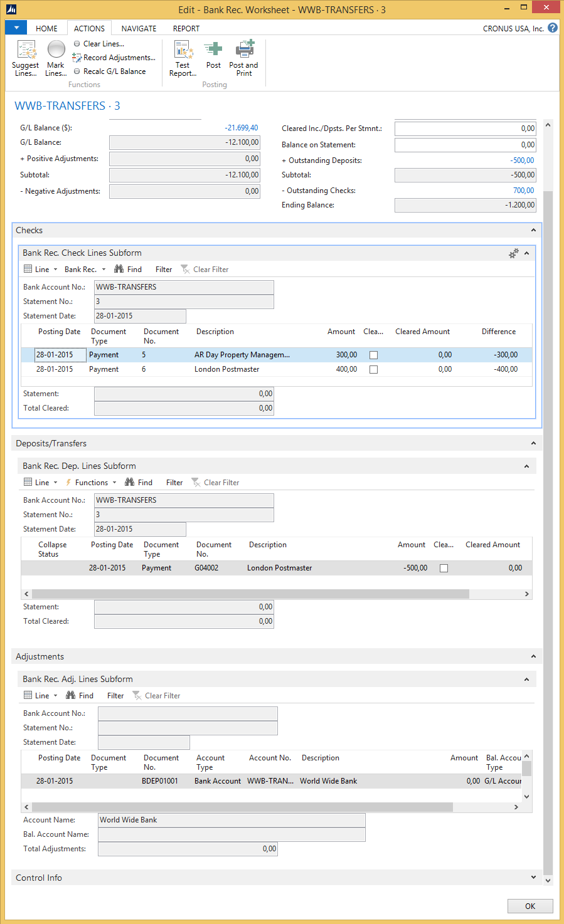
Task: Tick Cleared checkbox for London Postmaster check
Action: [373, 370]
